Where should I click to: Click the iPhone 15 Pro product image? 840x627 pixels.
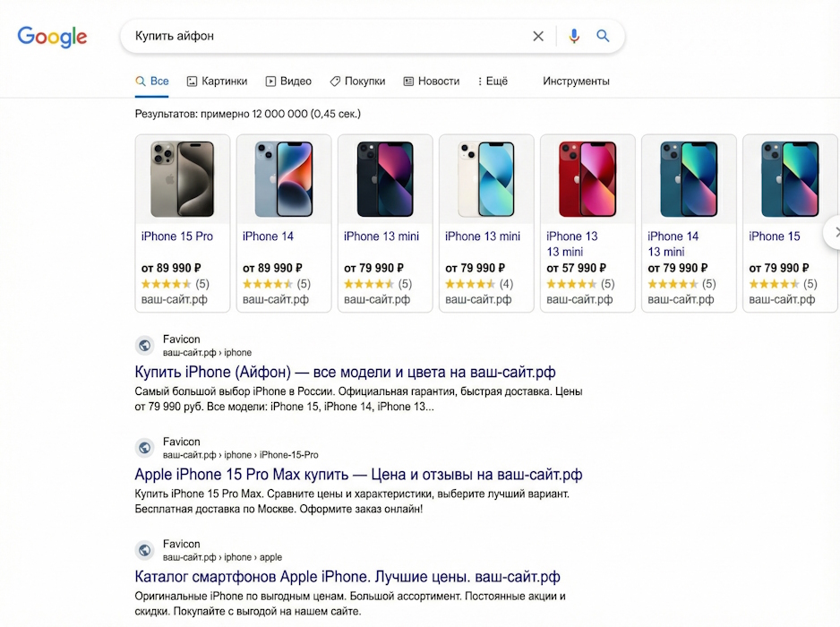click(x=183, y=179)
